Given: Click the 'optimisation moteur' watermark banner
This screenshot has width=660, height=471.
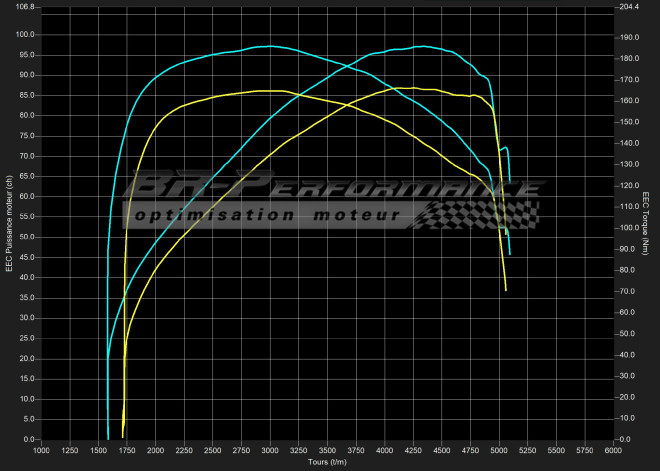Looking at the screenshot, I should click(x=270, y=215).
